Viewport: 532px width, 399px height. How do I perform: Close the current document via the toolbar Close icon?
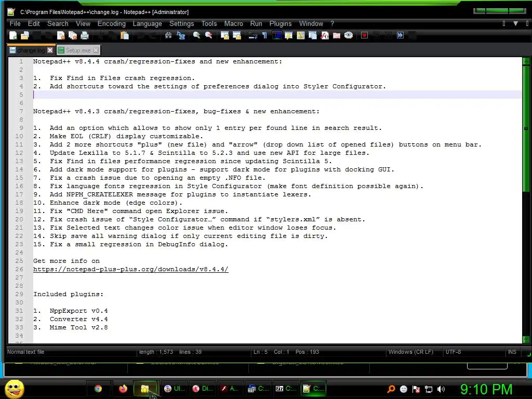point(61,35)
